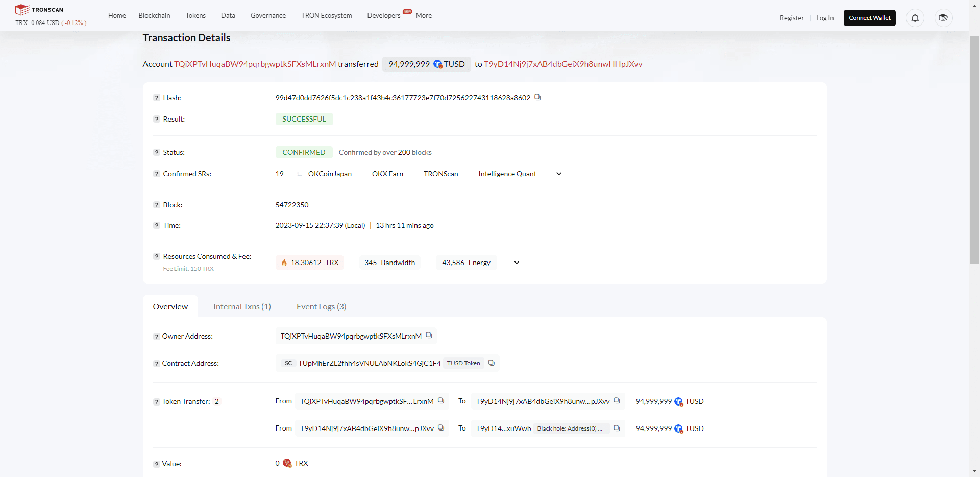Switch to Event Logs (3) tab
Screen dimensions: 980x477
322,306
